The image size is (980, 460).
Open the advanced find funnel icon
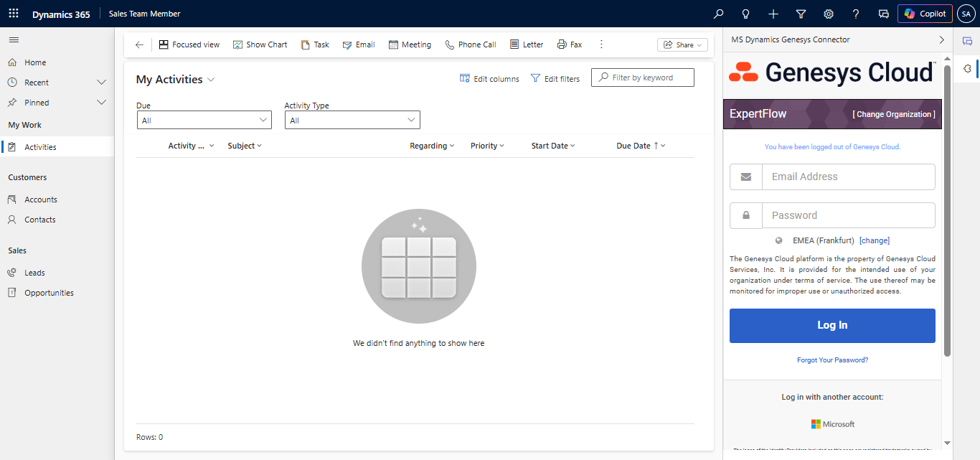coord(801,14)
